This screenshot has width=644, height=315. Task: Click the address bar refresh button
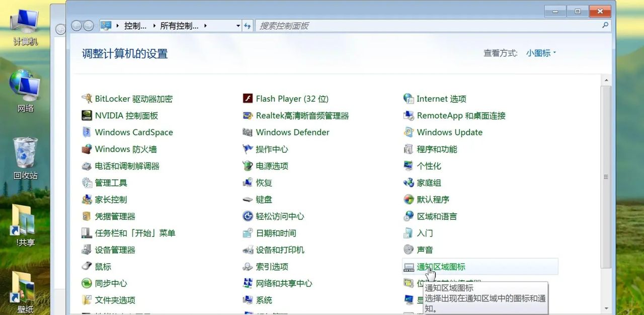[248, 26]
